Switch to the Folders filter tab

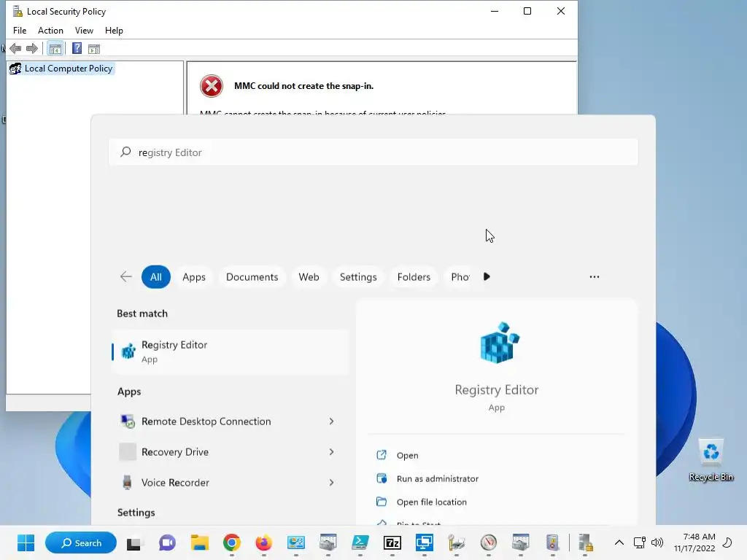point(414,277)
